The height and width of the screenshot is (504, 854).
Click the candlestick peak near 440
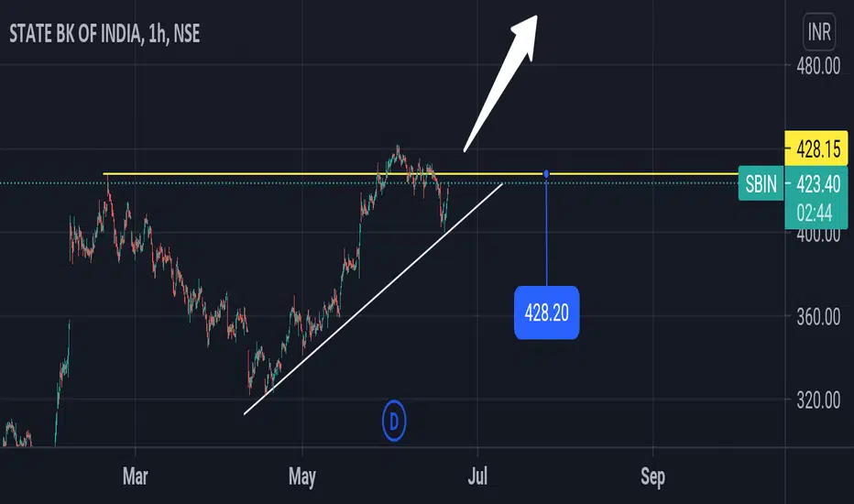[398, 149]
